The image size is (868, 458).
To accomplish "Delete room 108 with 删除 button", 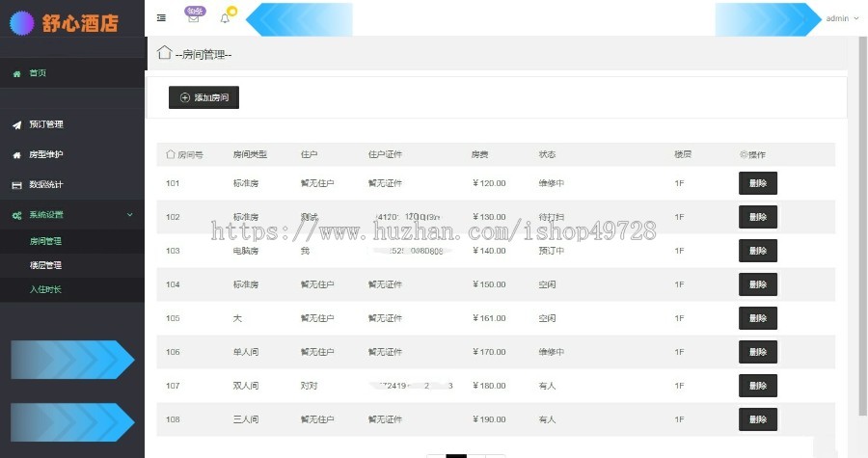I will (x=758, y=419).
